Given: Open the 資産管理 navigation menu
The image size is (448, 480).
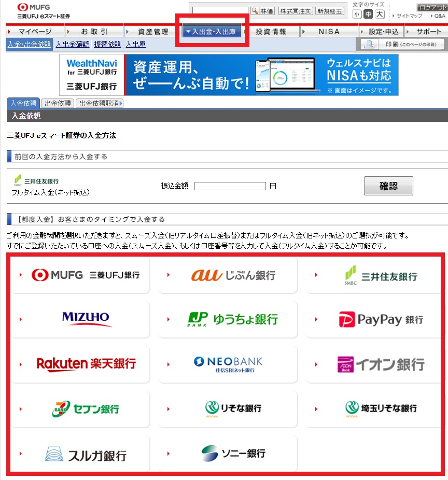Looking at the screenshot, I should [153, 31].
